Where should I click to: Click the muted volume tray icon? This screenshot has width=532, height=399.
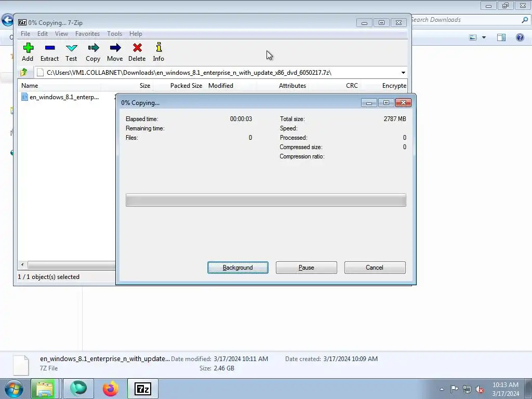point(480,390)
